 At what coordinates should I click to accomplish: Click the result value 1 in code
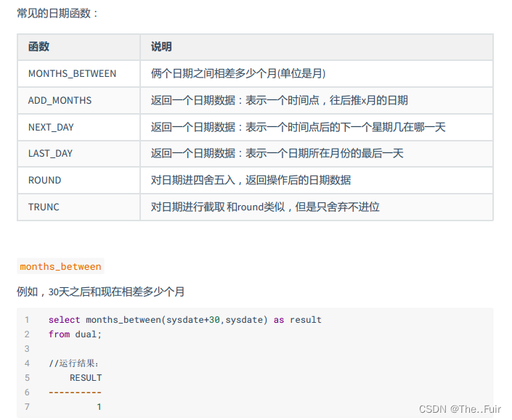99,407
